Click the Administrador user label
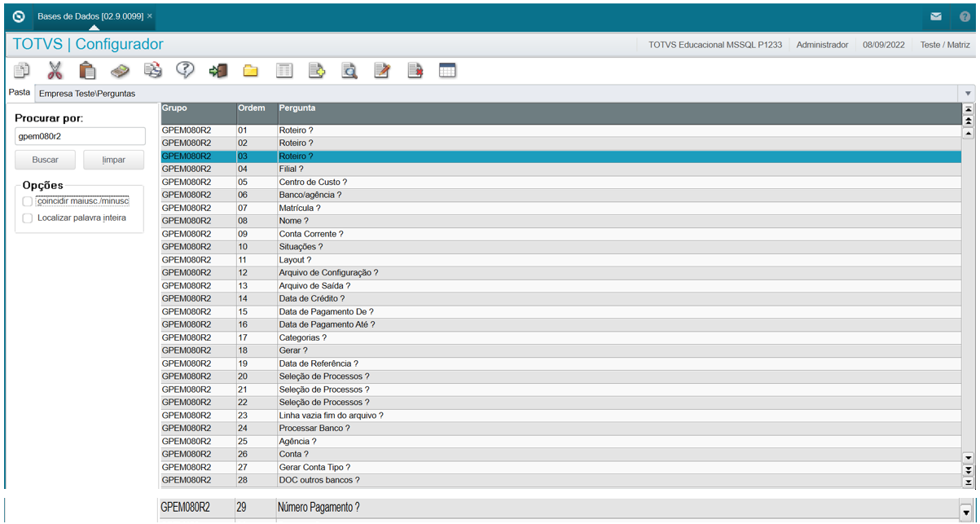The image size is (980, 524). [x=822, y=45]
